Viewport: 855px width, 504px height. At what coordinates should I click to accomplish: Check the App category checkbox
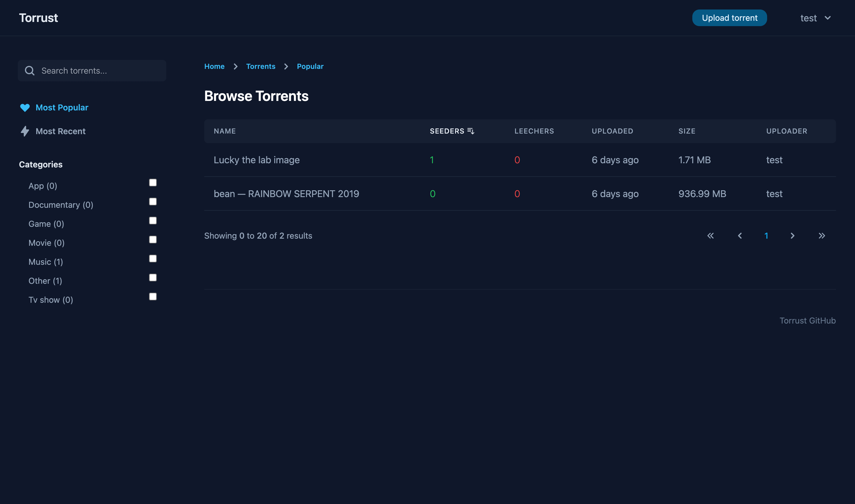click(x=153, y=183)
